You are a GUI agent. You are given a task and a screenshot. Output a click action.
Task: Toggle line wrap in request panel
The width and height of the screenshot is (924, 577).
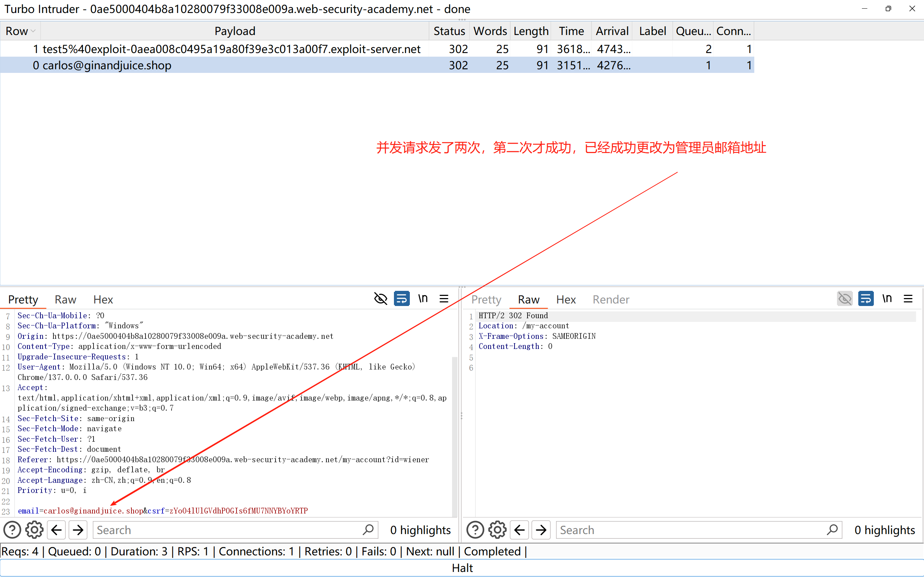pos(402,299)
